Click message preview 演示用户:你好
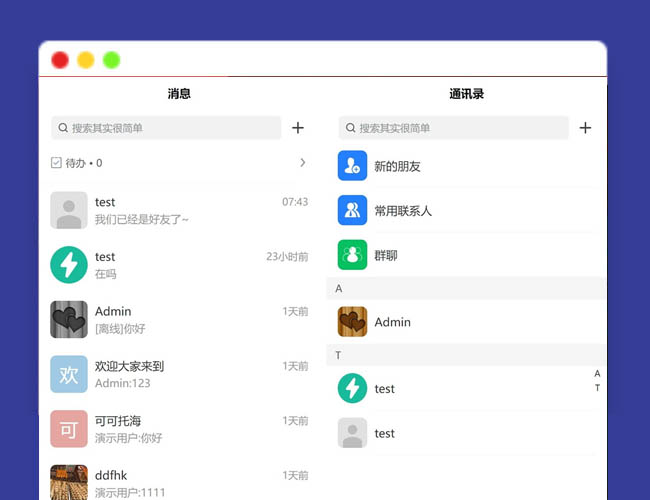This screenshot has width=650, height=500. click(129, 438)
